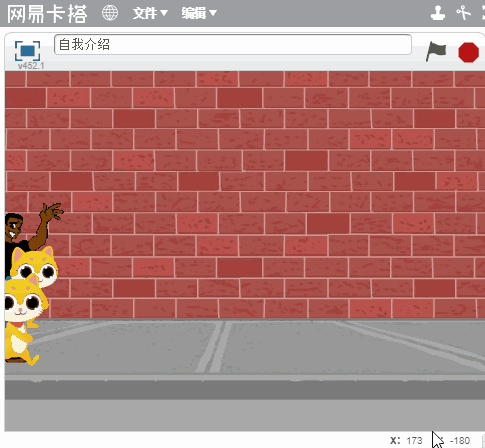This screenshot has width=485, height=448.
Task: Select the scissors delete tool
Action: (463, 13)
